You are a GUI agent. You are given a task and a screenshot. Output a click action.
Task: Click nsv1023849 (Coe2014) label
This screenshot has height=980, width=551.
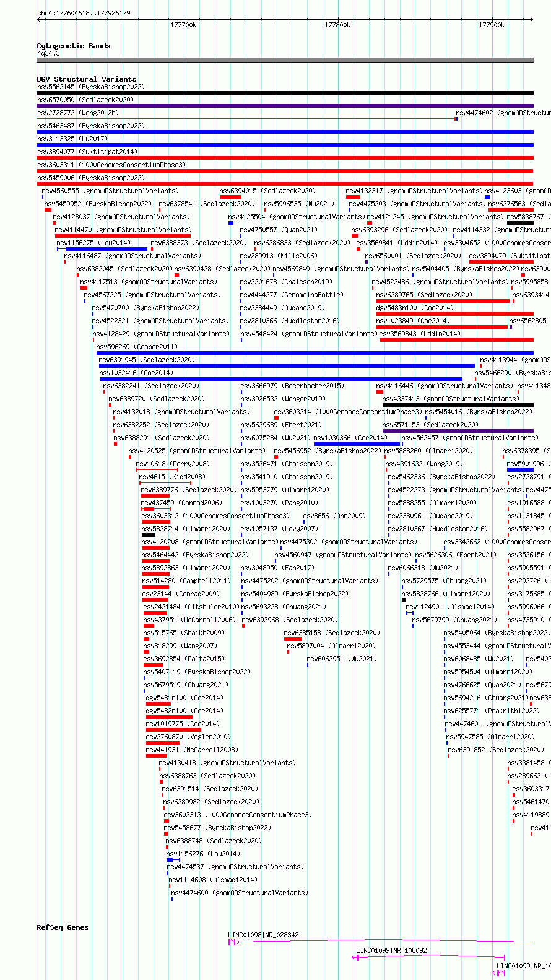pyautogui.click(x=413, y=321)
